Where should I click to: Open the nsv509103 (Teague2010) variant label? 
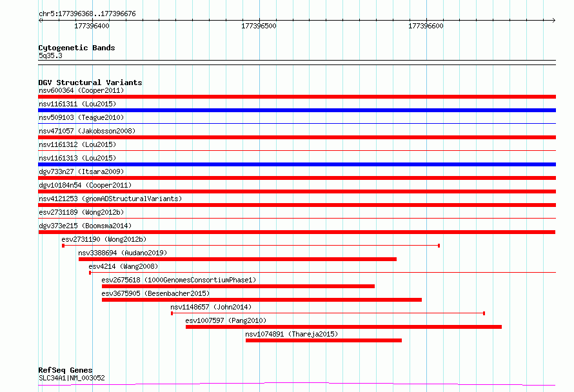(x=81, y=117)
